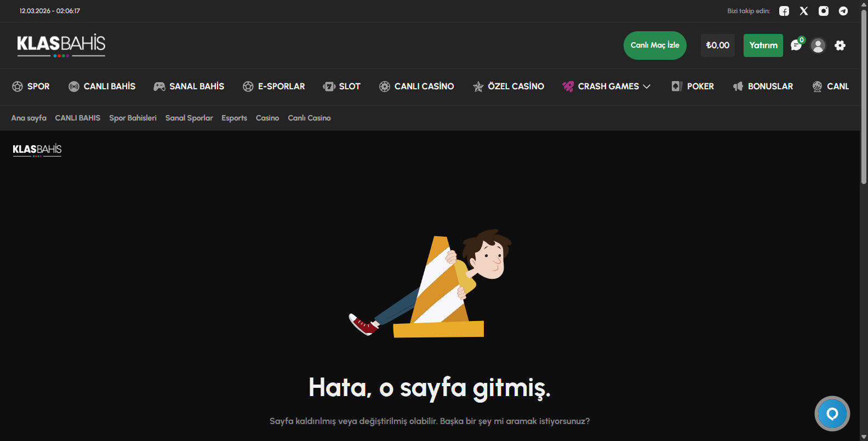Open the live support chat widget

(x=832, y=414)
